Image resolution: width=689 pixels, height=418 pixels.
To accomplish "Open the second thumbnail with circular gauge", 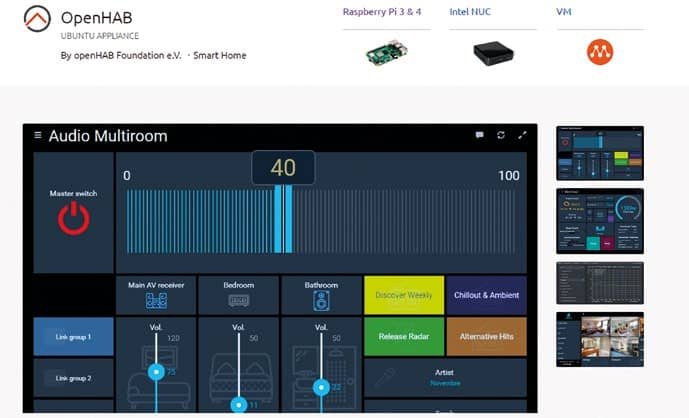I will (600, 221).
